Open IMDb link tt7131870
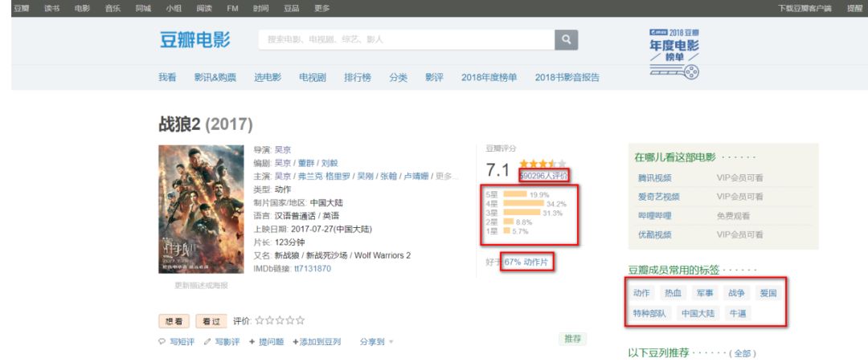Image resolution: width=868 pixels, height=362 pixels. [312, 269]
